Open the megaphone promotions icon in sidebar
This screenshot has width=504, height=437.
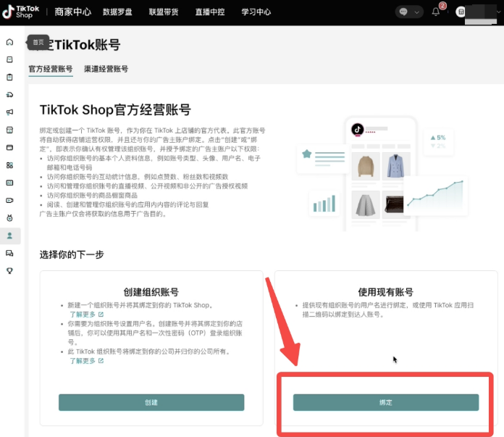click(9, 112)
